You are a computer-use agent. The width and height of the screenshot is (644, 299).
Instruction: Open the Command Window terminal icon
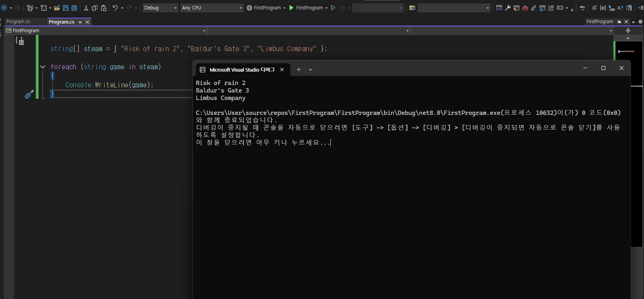click(560, 8)
